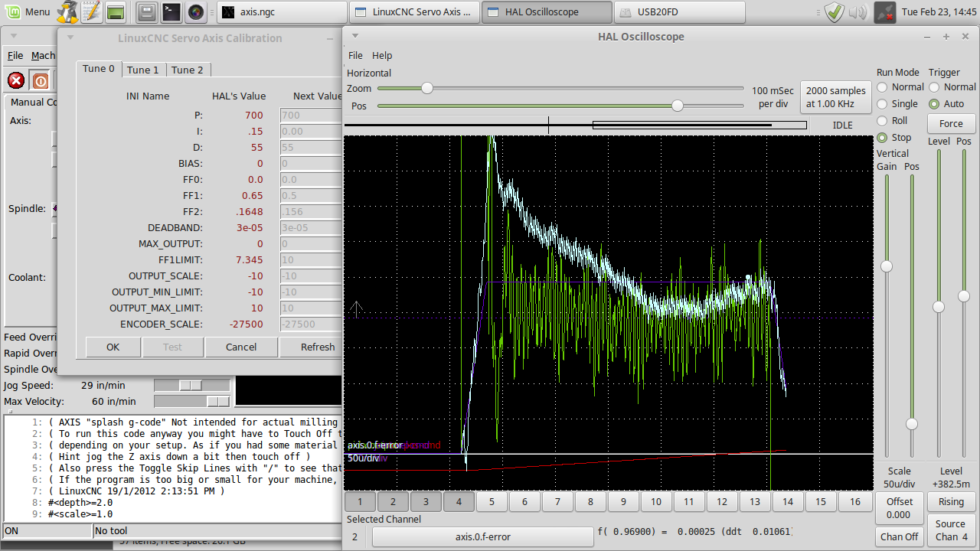Click the horizontal Zoom slider handle
Image resolution: width=980 pixels, height=551 pixels.
[x=427, y=88]
